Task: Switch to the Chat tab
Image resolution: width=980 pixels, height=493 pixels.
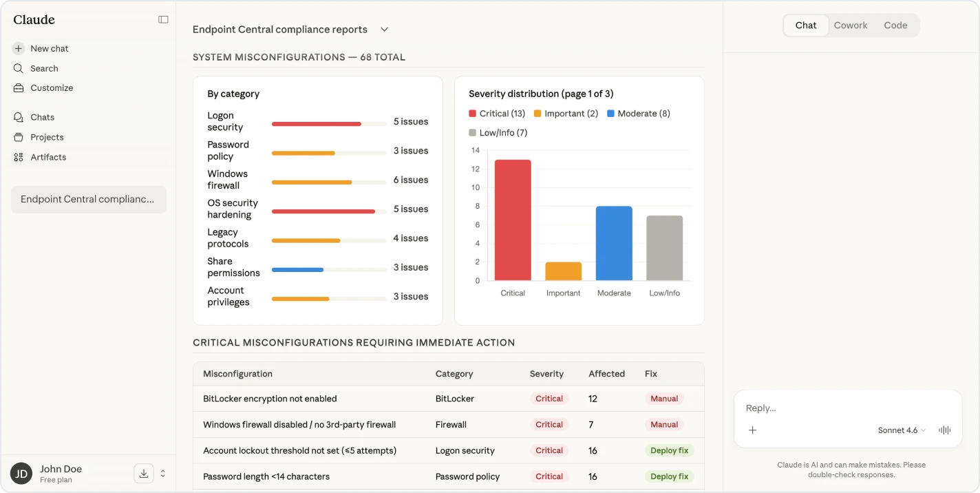Action: point(806,25)
